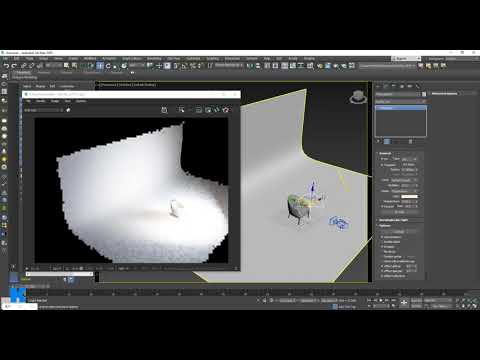Expand the Rectangle/disc light rollout
This screenshot has width=480, height=360.
pyautogui.click(x=394, y=220)
